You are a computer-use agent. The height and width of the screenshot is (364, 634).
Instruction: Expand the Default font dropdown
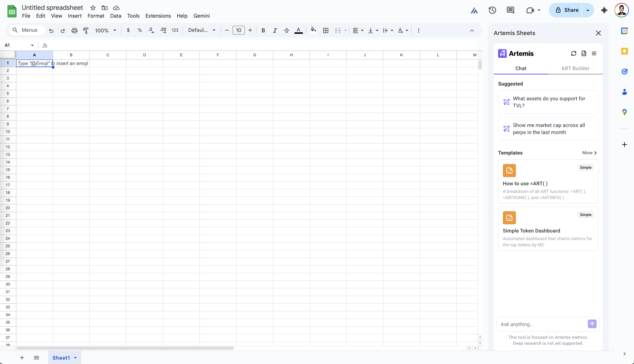pos(202,30)
